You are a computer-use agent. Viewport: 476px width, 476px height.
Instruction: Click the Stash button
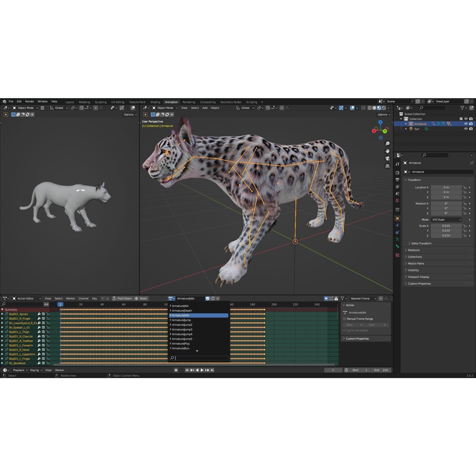(141, 298)
